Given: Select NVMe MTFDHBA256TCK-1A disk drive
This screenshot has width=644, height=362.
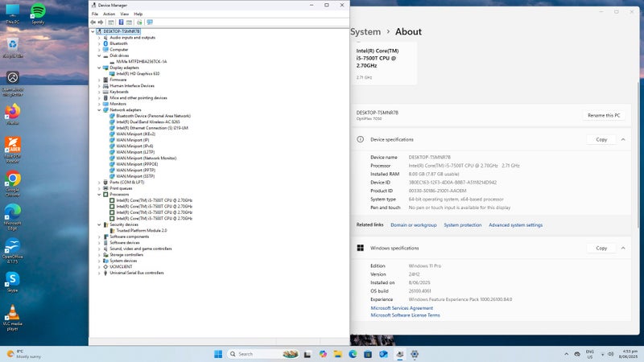Looking at the screenshot, I should pyautogui.click(x=142, y=62).
